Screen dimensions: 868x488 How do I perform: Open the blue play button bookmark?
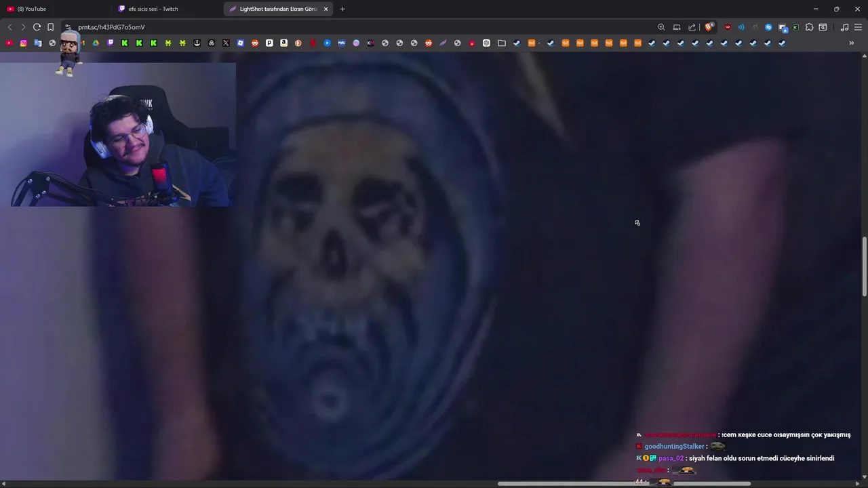(327, 43)
